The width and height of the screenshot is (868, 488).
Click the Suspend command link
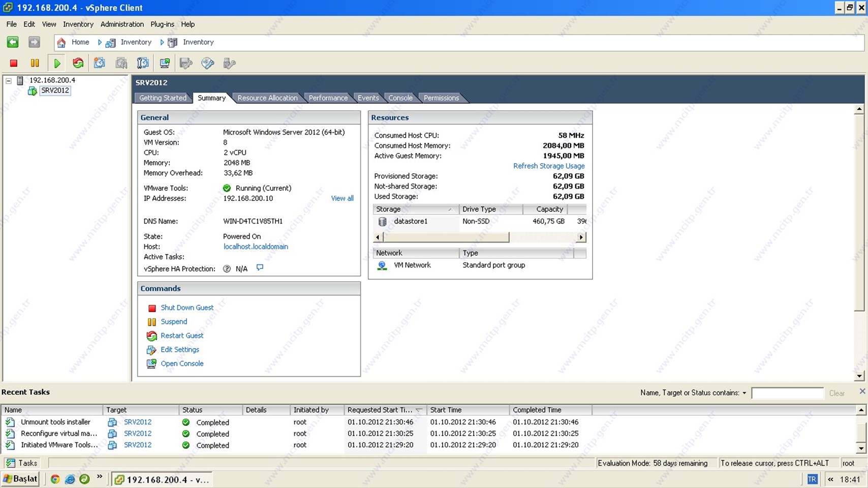[x=174, y=322]
